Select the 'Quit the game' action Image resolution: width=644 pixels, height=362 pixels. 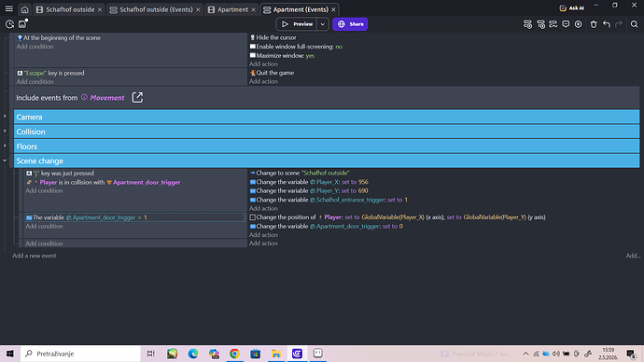272,73
